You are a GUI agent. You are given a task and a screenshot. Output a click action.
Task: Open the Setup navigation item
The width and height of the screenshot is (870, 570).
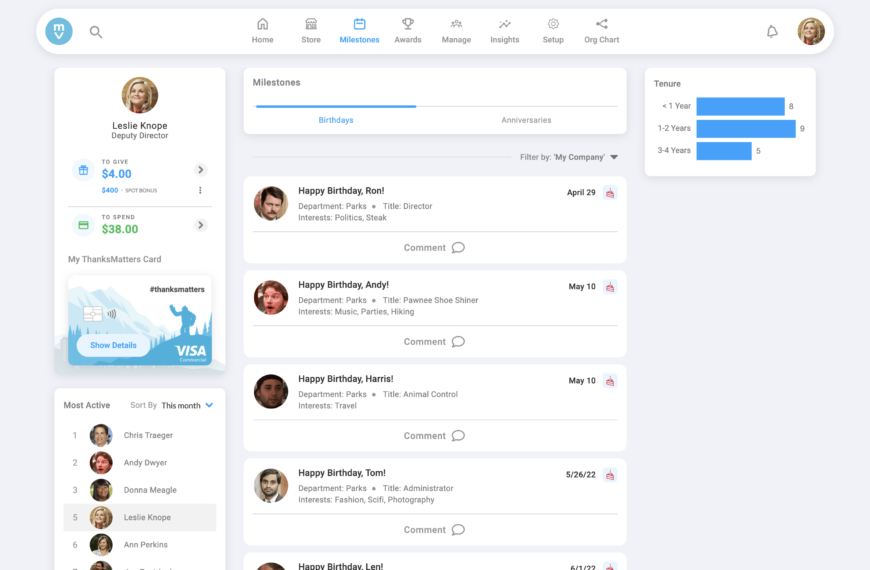click(553, 31)
